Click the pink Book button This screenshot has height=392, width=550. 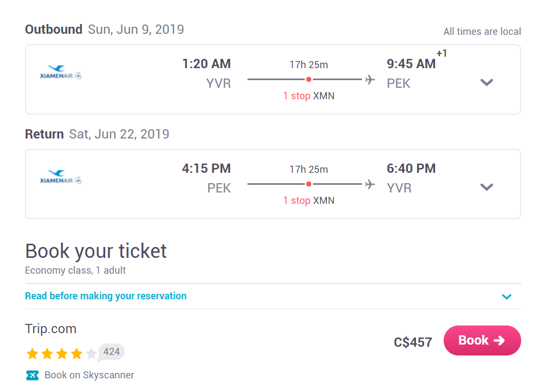coord(482,340)
